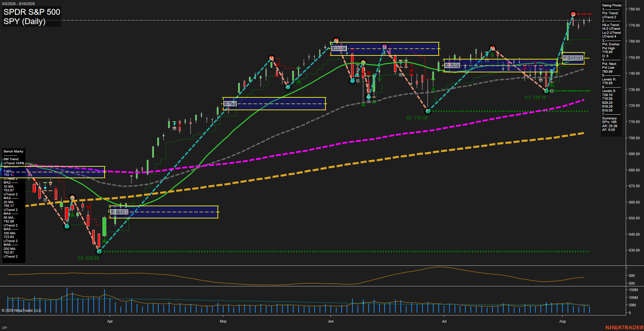Click the 10 MA: label in Bench Marks
The height and width of the screenshot is (331, 644).
click(9, 187)
